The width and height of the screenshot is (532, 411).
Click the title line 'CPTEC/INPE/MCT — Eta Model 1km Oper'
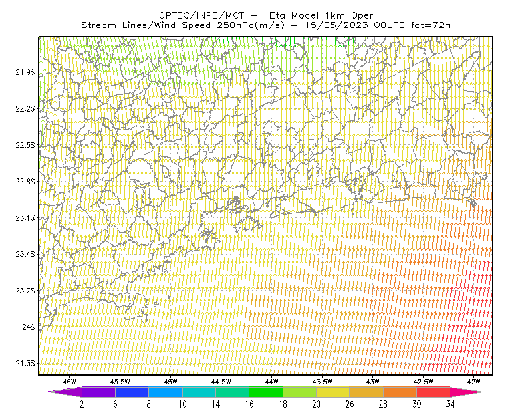266,15
